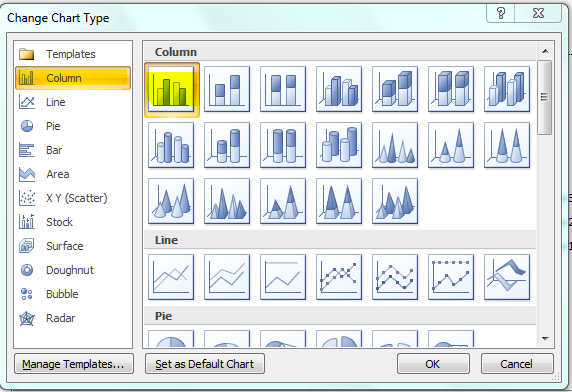Pick the 100% Stacked Cylinder chart
572x392 pixels.
coord(283,145)
